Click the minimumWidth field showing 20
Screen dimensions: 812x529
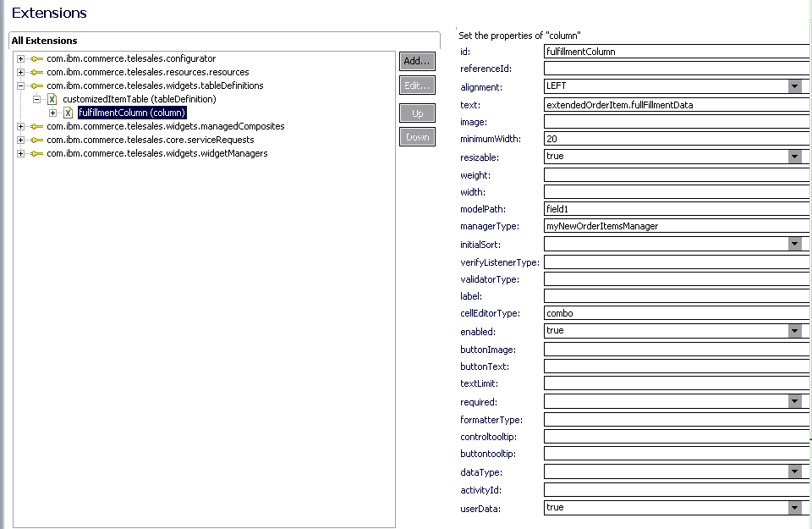point(677,138)
